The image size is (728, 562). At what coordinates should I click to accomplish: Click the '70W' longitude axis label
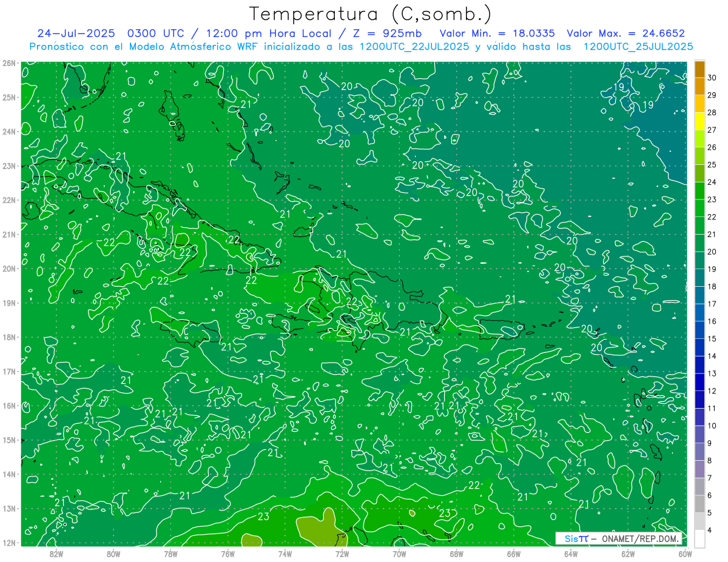click(399, 553)
